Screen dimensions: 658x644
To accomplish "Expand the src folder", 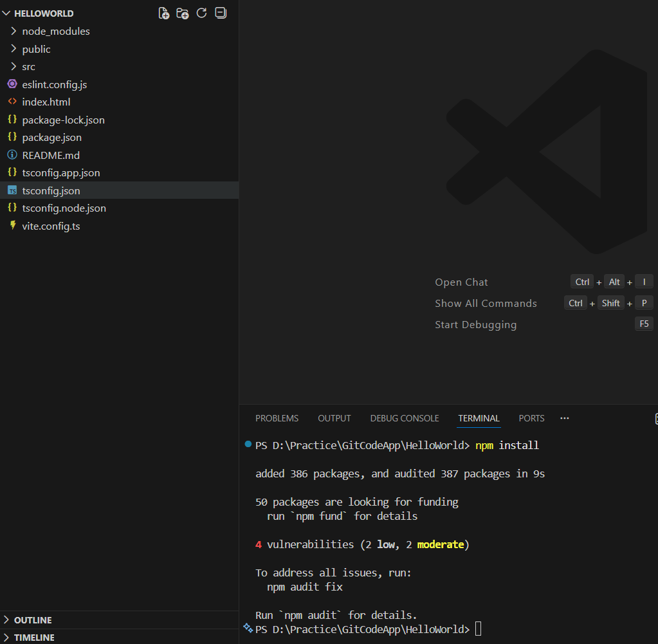I will point(28,66).
